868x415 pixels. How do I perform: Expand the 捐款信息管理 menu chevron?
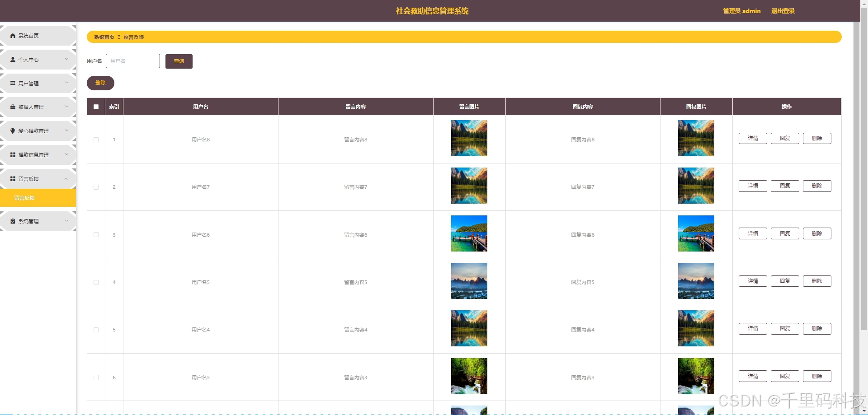66,154
